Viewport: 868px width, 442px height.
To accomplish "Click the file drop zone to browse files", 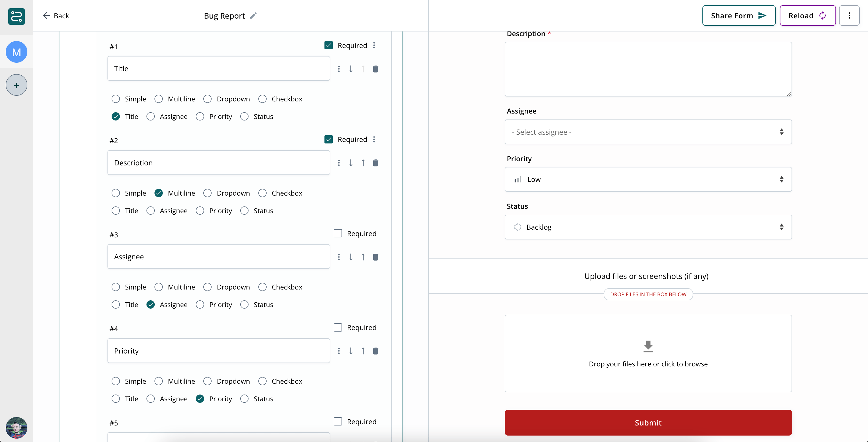I will click(648, 354).
